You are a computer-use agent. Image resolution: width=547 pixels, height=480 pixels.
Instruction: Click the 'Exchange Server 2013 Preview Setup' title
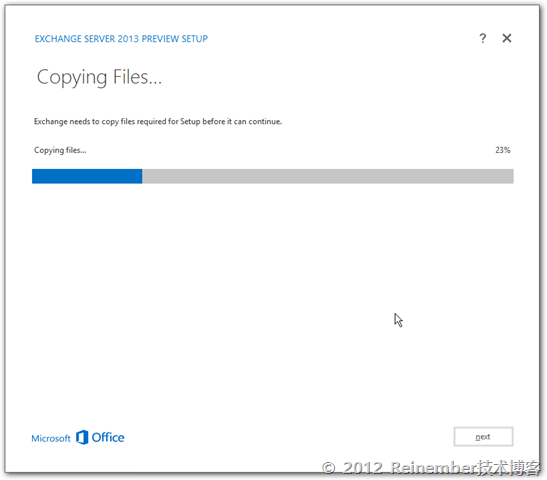121,38
